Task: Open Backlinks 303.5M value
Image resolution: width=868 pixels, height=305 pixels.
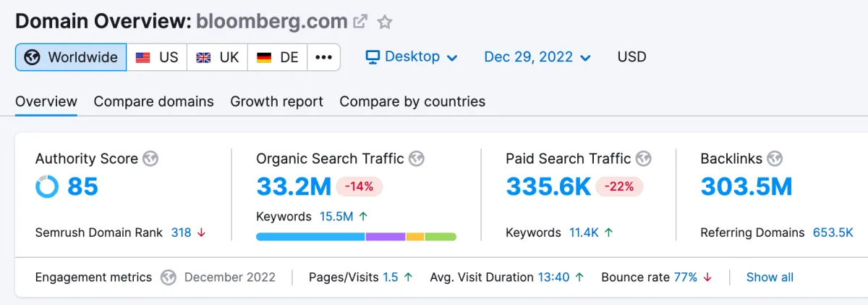Action: (x=746, y=187)
